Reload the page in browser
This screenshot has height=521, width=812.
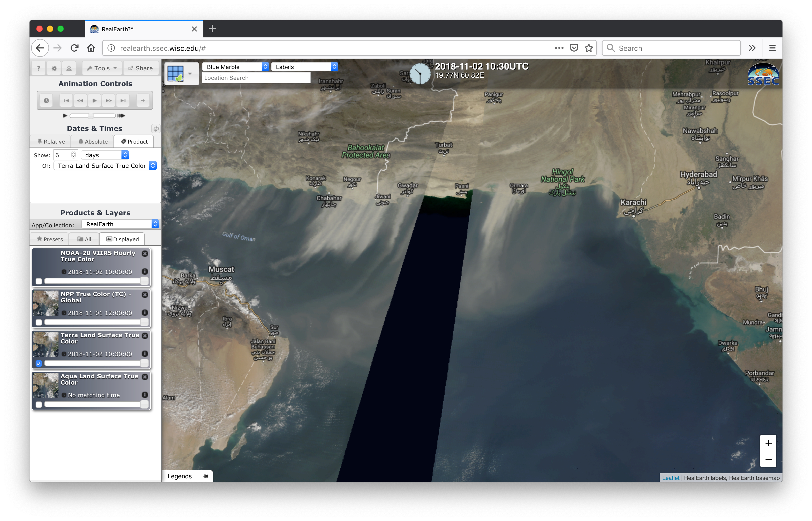[x=75, y=48]
